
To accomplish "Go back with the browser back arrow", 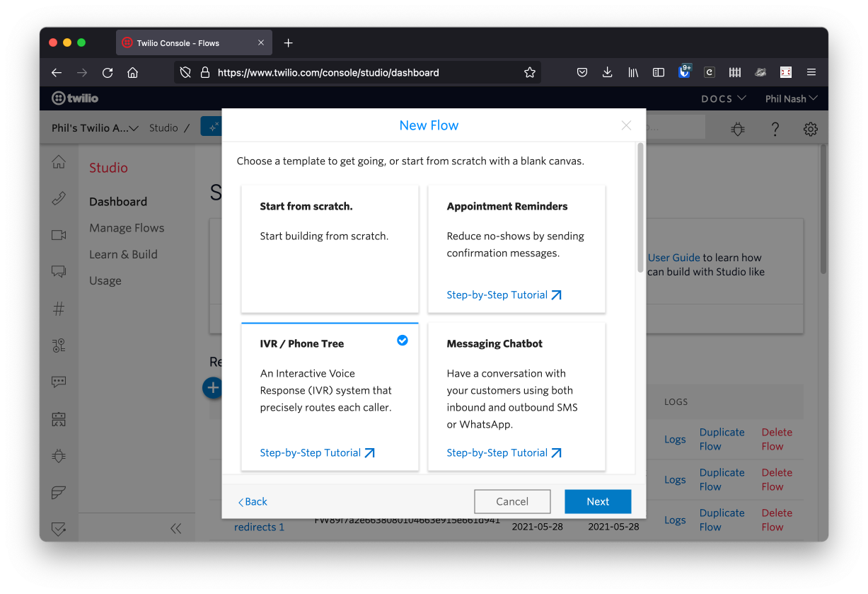I will pyautogui.click(x=57, y=72).
